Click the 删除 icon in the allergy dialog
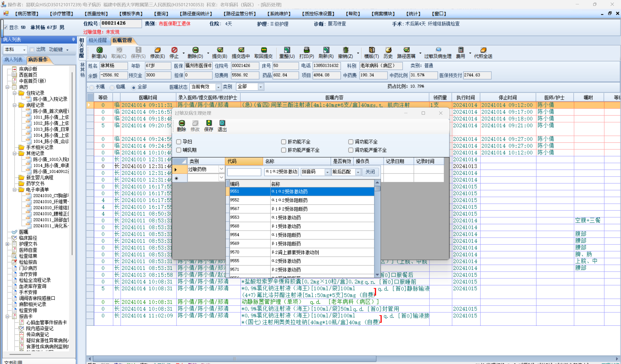Image resolution: width=621 pixels, height=364 pixels. coord(182,123)
